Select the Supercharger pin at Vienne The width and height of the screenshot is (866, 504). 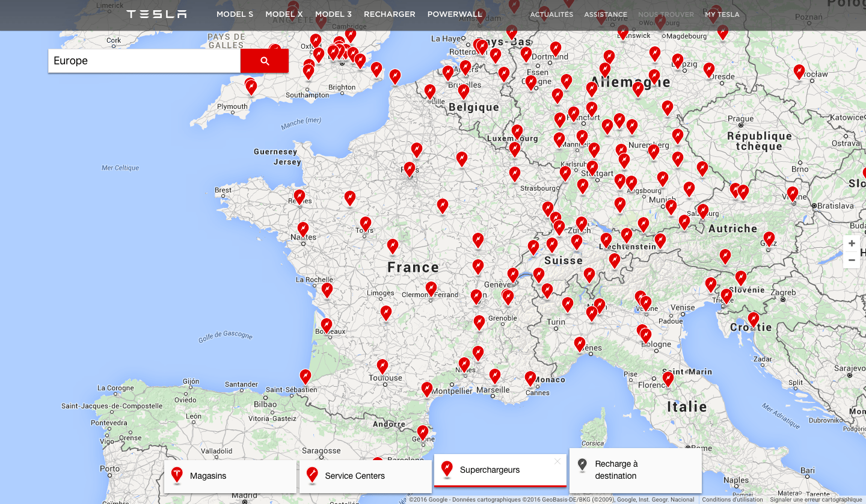click(x=793, y=194)
